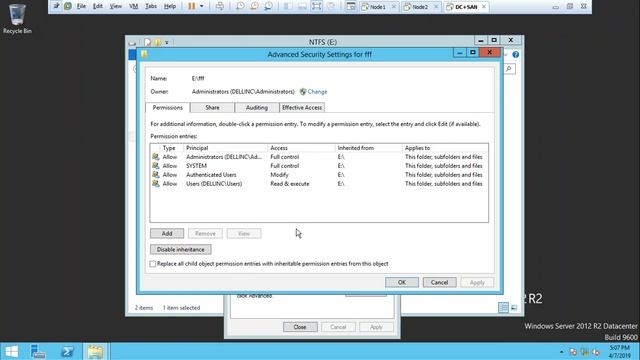
Task: Open the VMware Tabs menu
Action: (151, 6)
